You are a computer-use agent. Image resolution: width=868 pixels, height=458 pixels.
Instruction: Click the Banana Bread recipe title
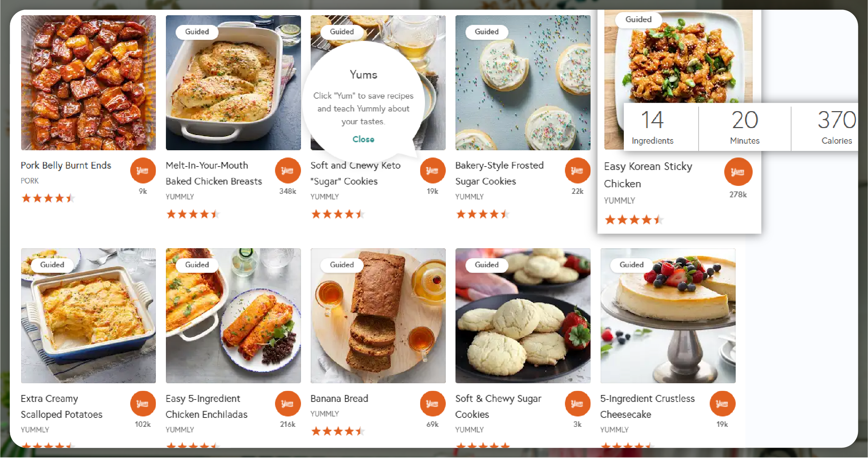point(339,398)
